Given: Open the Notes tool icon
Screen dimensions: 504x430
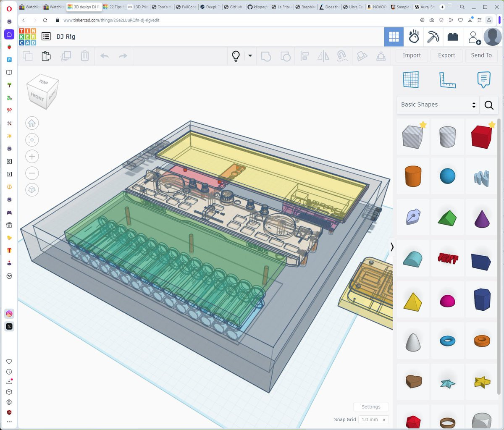Looking at the screenshot, I should [484, 79].
